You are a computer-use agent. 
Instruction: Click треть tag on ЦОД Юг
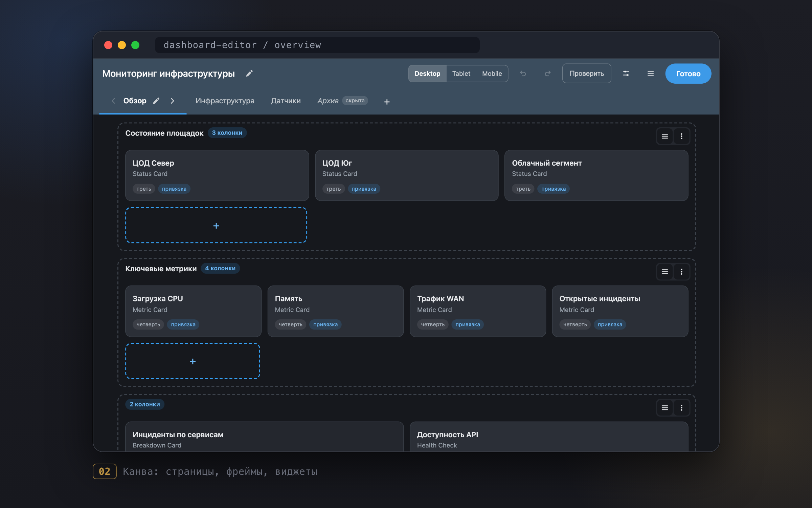(334, 189)
